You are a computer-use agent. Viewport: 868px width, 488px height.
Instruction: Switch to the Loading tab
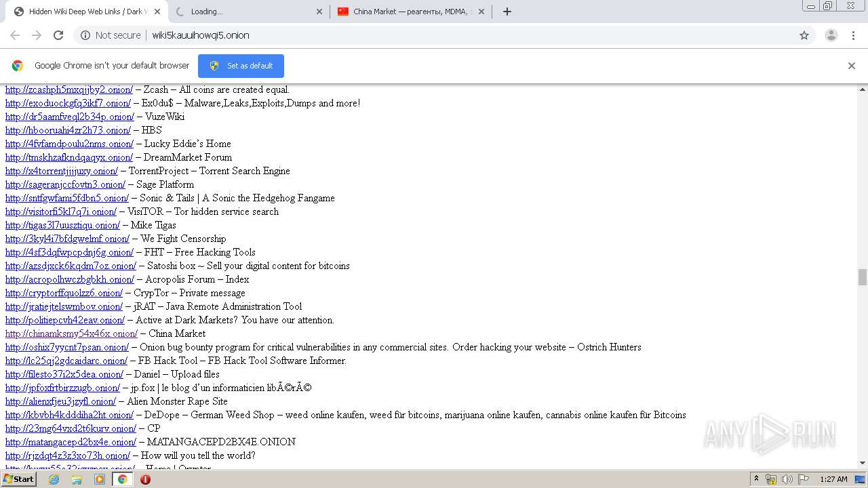(x=248, y=12)
